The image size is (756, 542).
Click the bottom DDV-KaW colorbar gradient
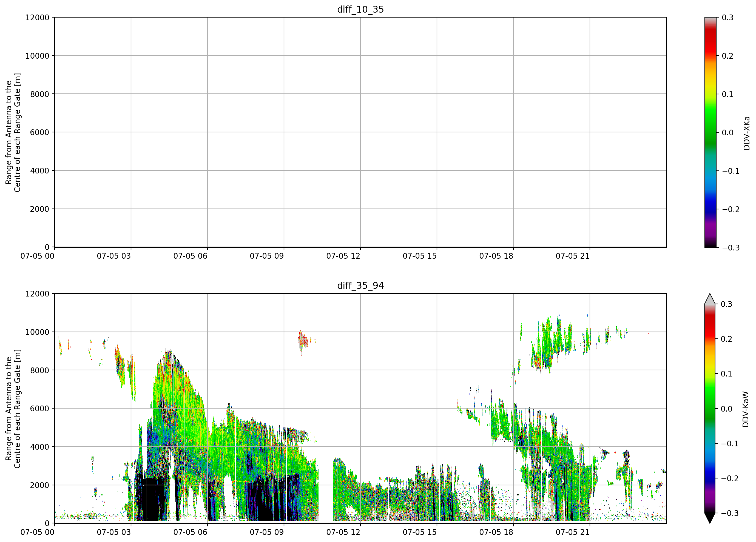(710, 408)
